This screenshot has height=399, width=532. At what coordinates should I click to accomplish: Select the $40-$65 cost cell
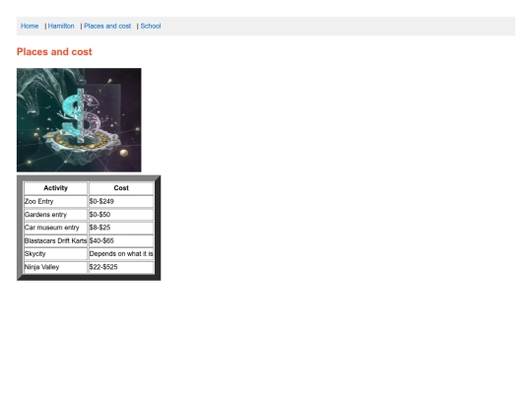121,241
